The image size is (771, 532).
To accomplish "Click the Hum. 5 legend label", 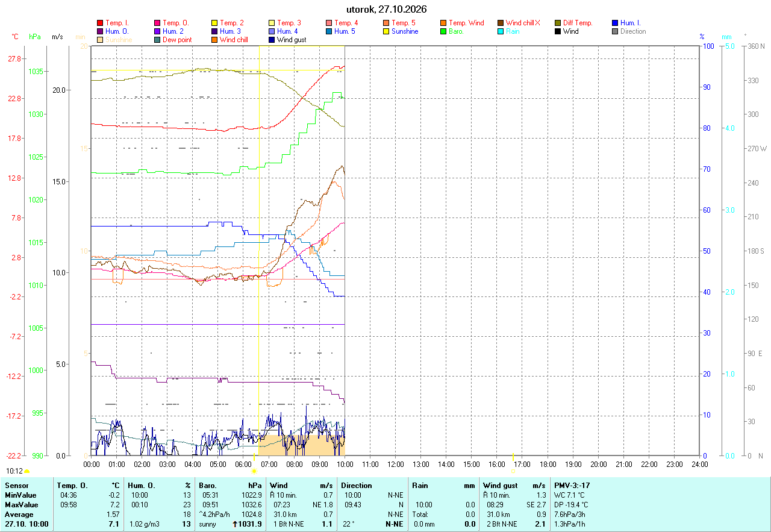I will pyautogui.click(x=345, y=31).
